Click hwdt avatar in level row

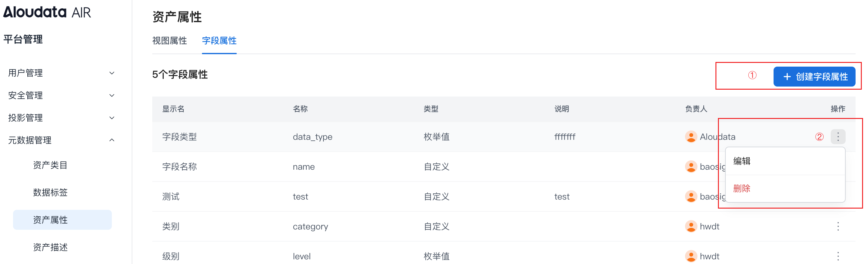[691, 256]
